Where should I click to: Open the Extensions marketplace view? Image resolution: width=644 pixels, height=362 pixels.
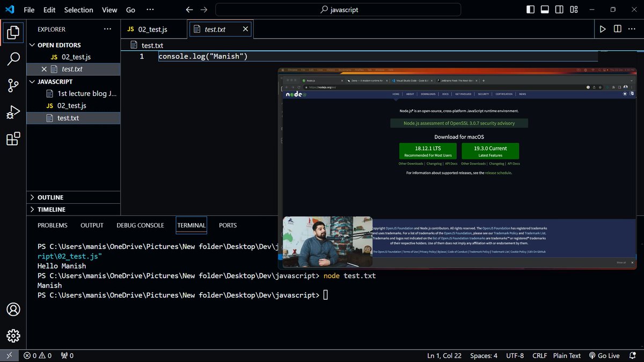click(13, 139)
